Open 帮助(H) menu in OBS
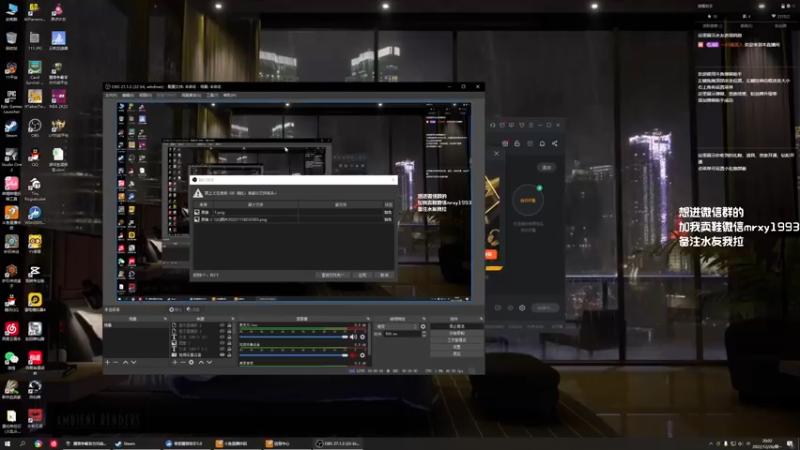Viewport: 800px width, 450px height. 230,95
